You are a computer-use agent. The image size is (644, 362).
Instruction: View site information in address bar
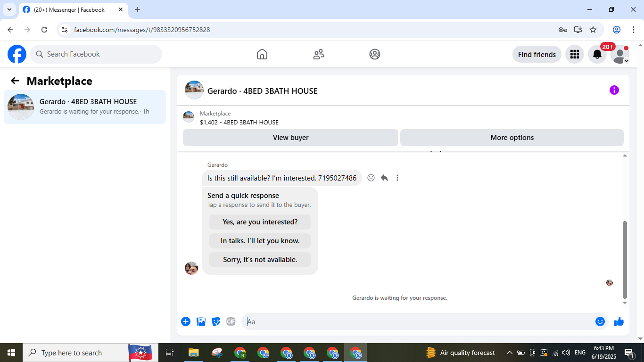(65, 30)
